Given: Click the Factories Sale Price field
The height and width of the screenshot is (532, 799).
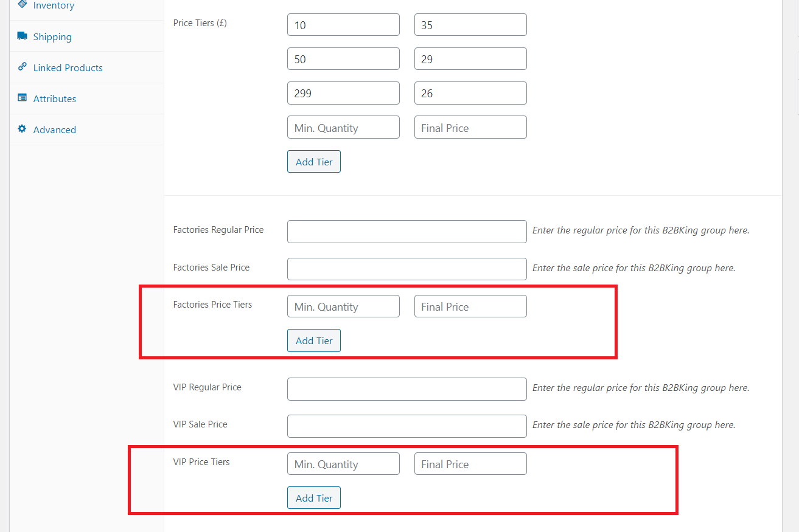Looking at the screenshot, I should pyautogui.click(x=407, y=269).
